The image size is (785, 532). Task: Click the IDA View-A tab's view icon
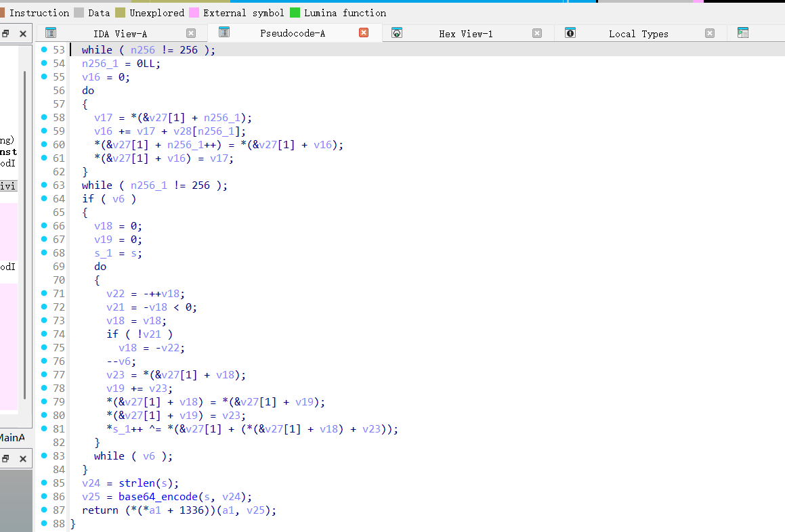coord(50,32)
